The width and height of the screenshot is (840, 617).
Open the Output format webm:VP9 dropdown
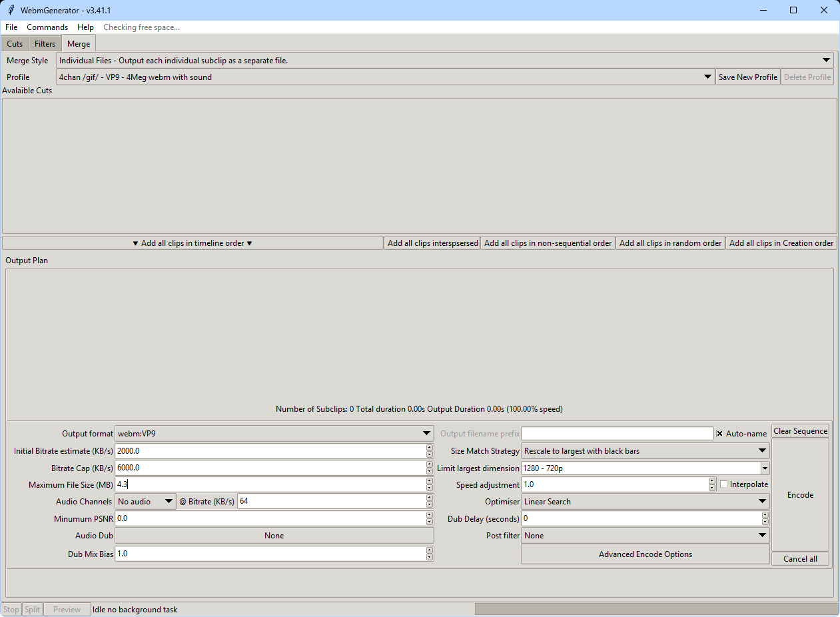[x=274, y=434]
